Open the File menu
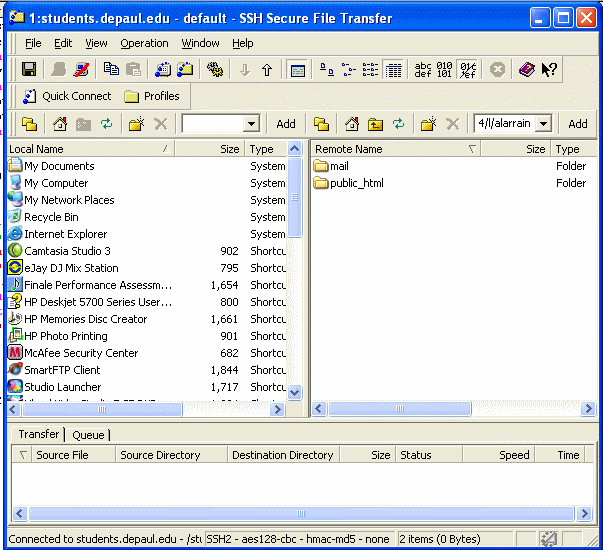Screen dimensions: 603x550 click(33, 43)
